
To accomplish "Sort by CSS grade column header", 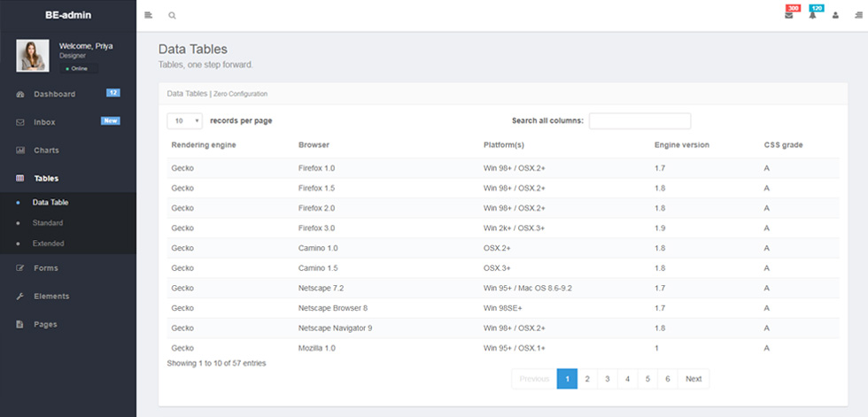I will tap(783, 145).
